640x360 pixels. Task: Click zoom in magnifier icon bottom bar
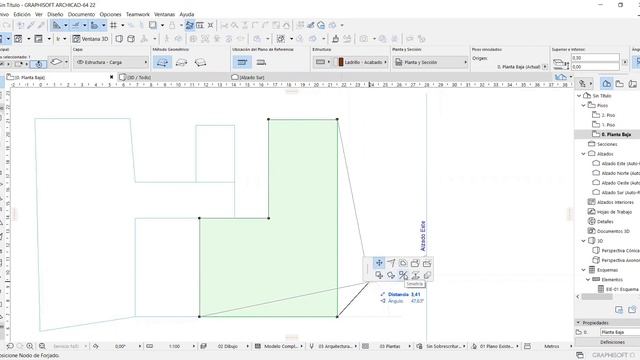click(30, 346)
